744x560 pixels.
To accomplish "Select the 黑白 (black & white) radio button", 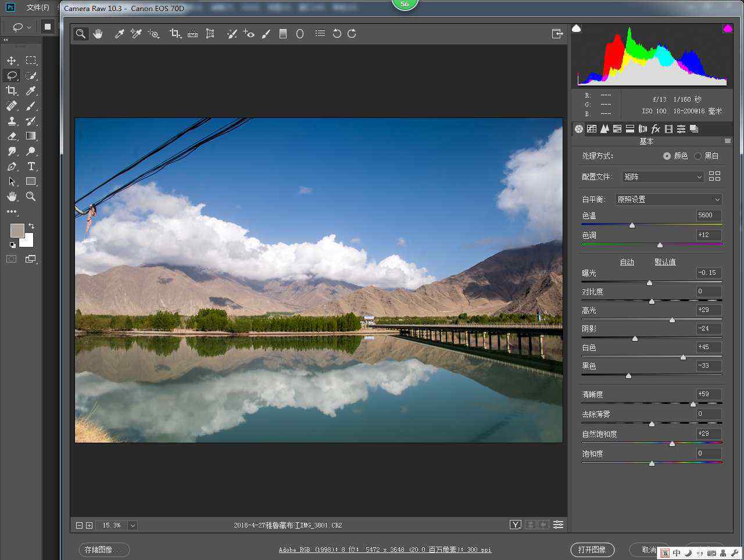I will click(x=698, y=156).
